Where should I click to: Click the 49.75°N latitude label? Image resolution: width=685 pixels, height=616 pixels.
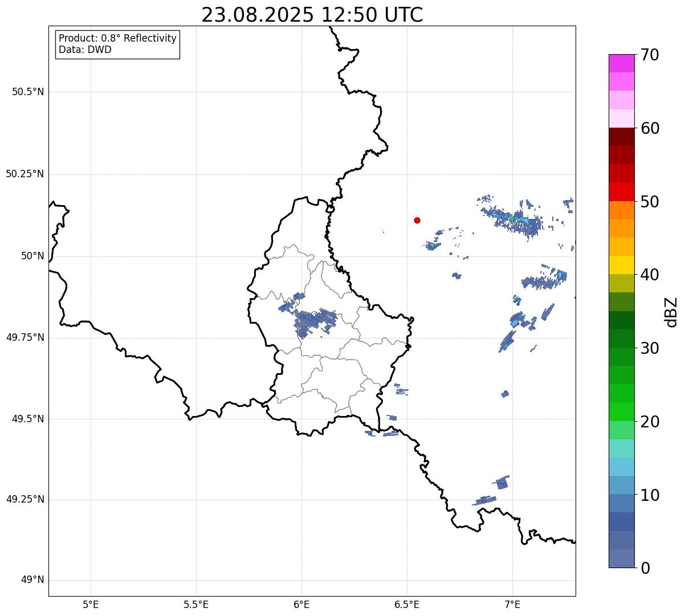25,337
